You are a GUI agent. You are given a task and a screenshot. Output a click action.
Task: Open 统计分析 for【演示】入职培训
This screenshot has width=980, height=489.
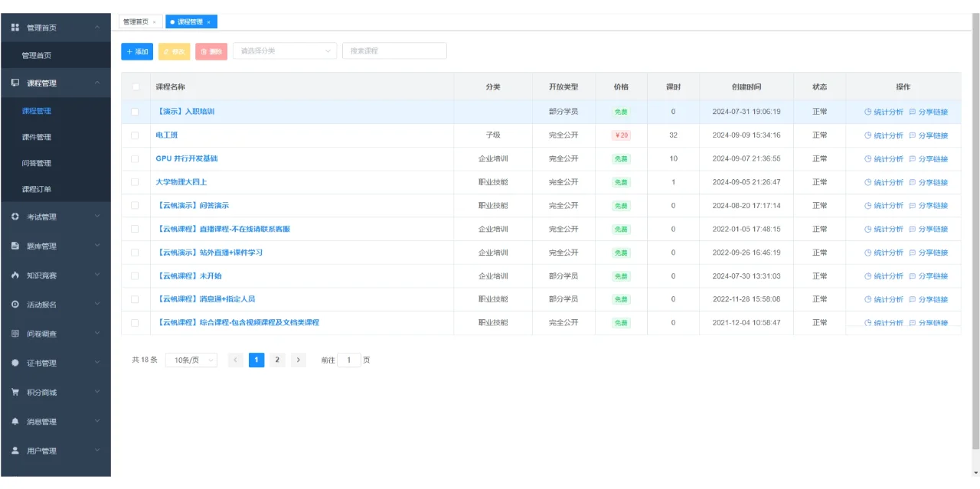pyautogui.click(x=884, y=112)
